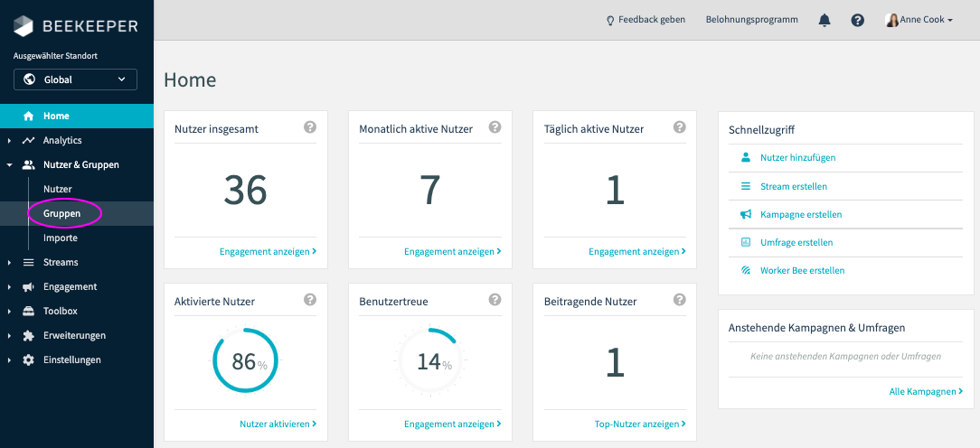Screen dimensions: 980x448
Task: Click the 86% Aktivierte Nutzer progress ring
Action: click(245, 361)
